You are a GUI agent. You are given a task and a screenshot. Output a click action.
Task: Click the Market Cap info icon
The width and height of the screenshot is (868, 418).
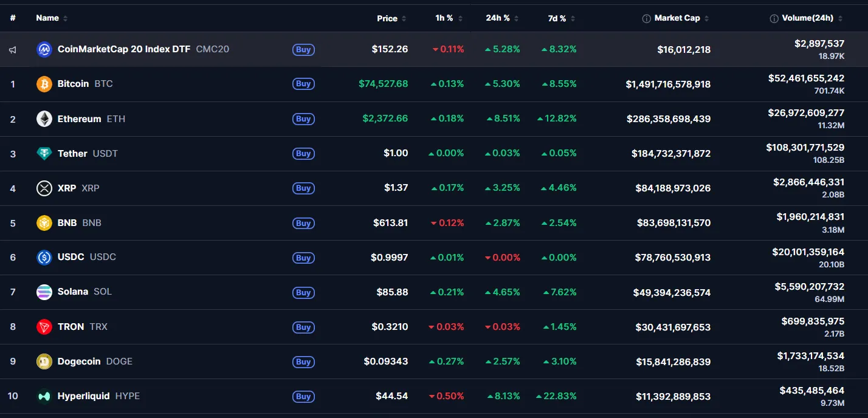pyautogui.click(x=647, y=19)
